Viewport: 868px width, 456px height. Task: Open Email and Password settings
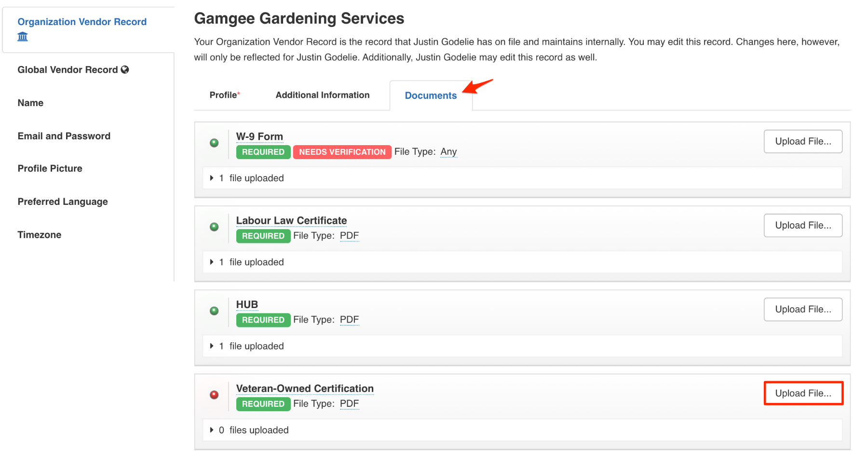64,136
